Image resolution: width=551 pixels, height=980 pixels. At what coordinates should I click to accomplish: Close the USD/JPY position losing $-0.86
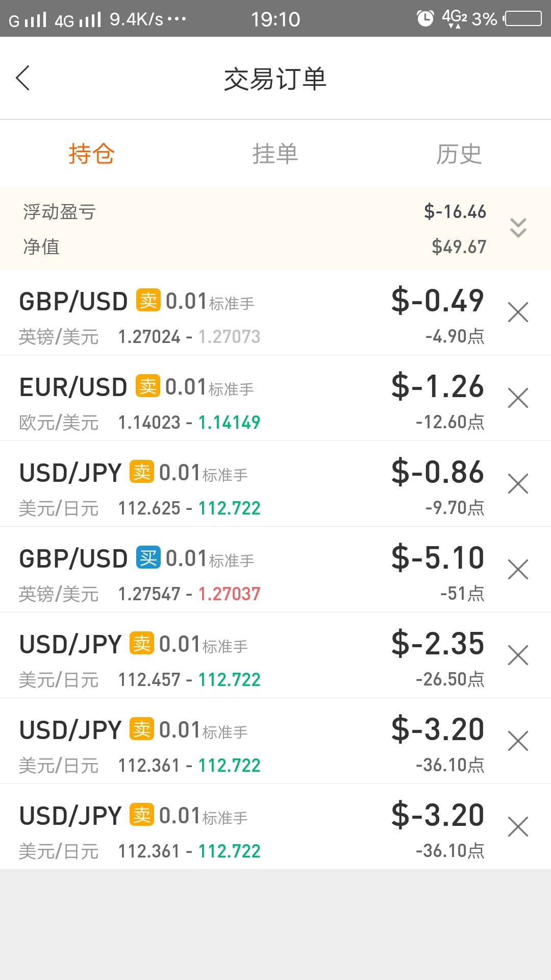point(518,484)
